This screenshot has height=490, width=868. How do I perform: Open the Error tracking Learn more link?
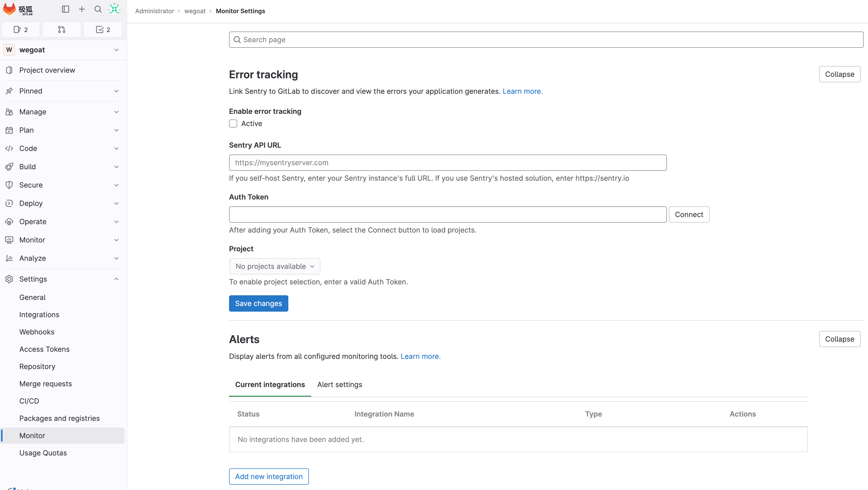point(522,91)
